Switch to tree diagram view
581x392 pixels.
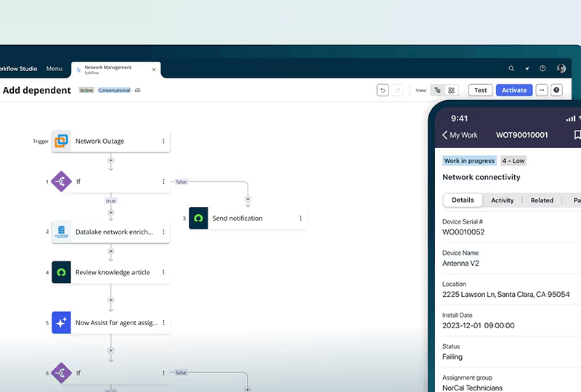coord(438,90)
